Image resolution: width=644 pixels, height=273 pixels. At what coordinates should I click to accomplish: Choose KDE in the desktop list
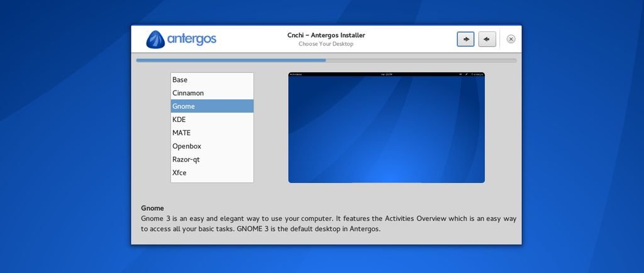[212, 120]
